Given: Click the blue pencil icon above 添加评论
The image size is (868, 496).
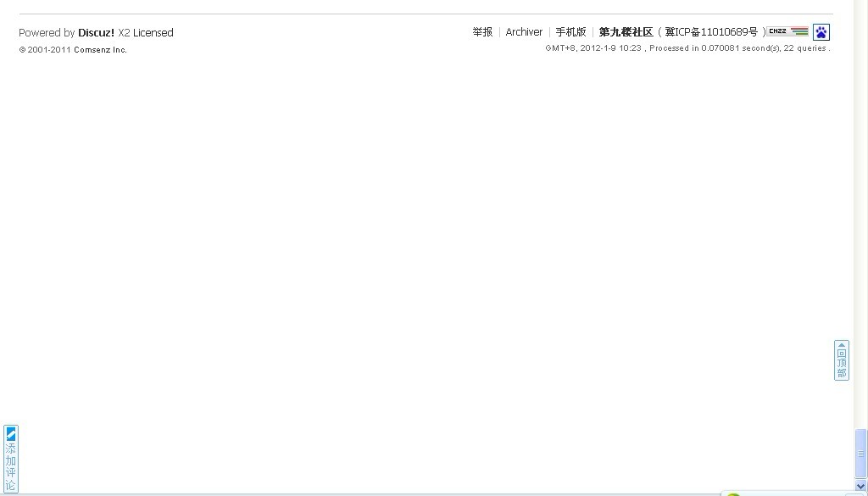Looking at the screenshot, I should pyautogui.click(x=10, y=432).
